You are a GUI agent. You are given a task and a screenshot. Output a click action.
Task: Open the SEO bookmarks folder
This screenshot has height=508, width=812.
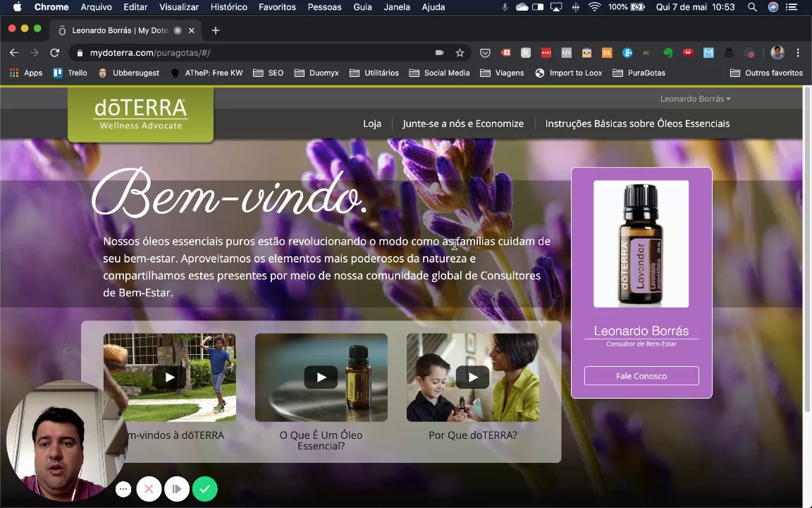tap(269, 73)
